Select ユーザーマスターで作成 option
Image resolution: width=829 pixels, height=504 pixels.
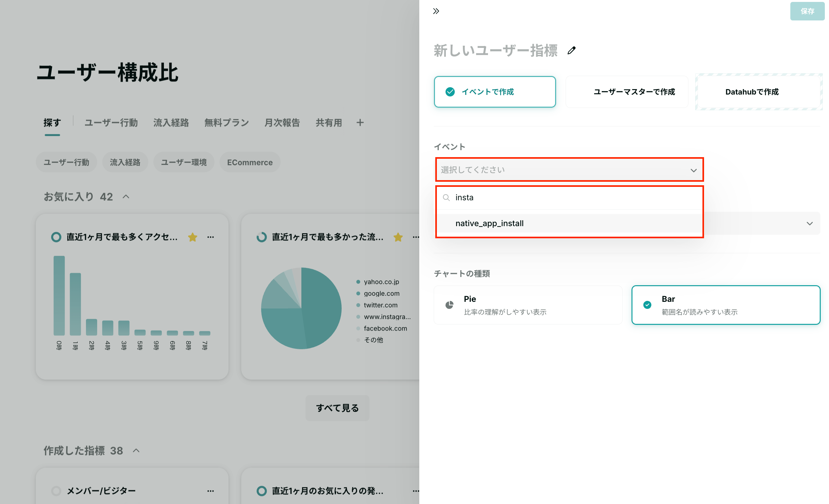point(627,92)
